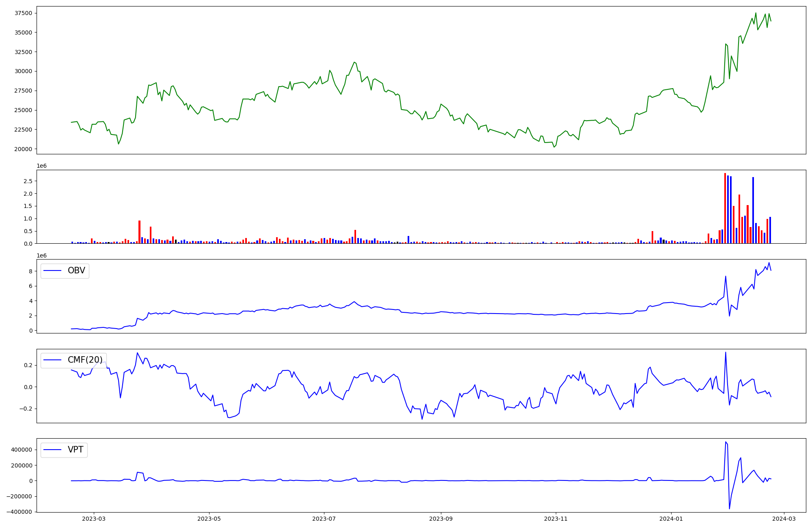Image resolution: width=812 pixels, height=528 pixels.
Task: Click the VPT legend label
Action: point(76,450)
